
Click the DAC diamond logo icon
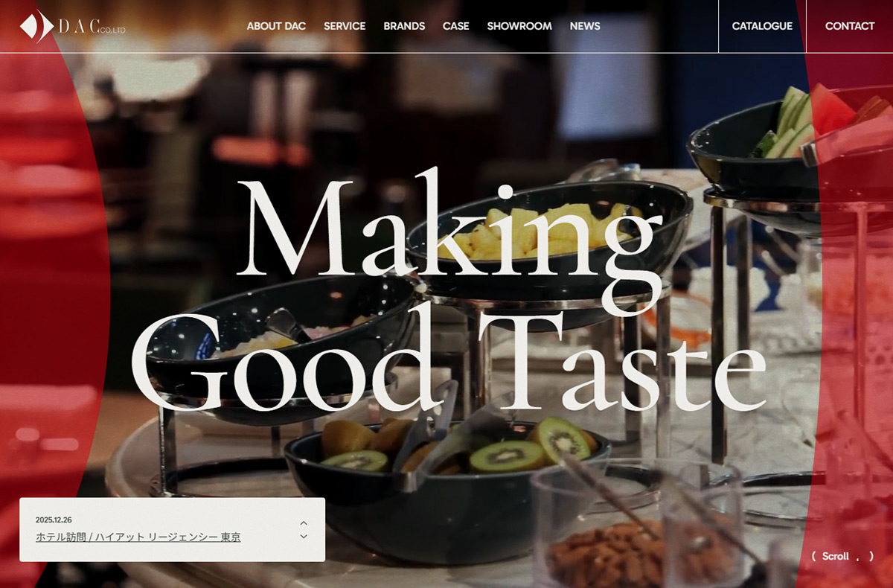[36, 26]
